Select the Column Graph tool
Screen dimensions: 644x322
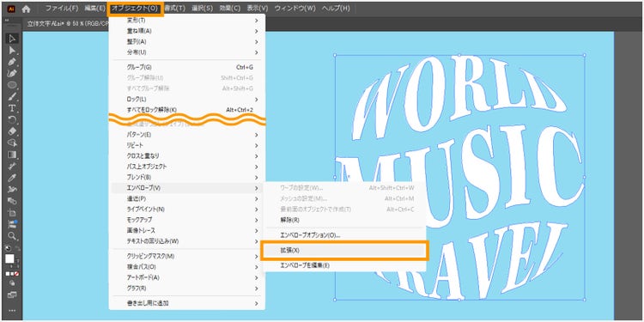pyautogui.click(x=12, y=224)
